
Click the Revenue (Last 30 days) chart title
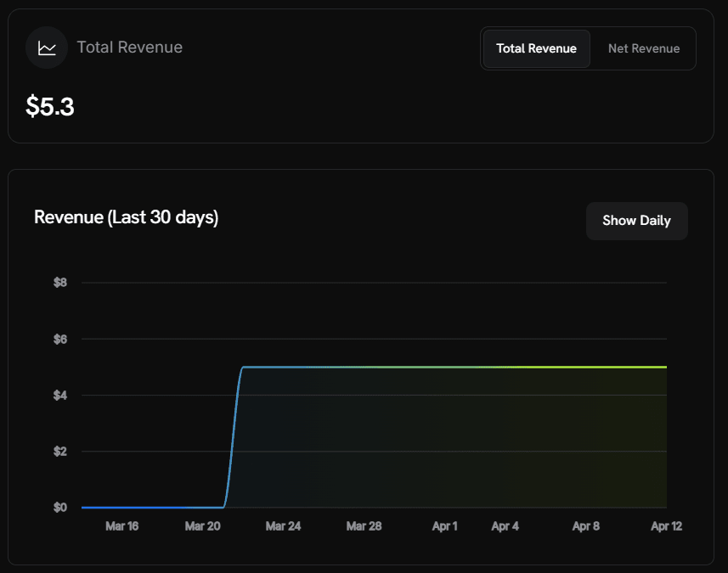click(126, 217)
